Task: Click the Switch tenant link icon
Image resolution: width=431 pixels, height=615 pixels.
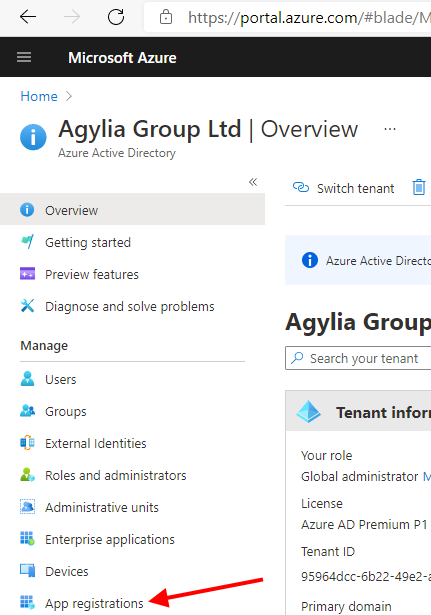Action: pyautogui.click(x=301, y=187)
